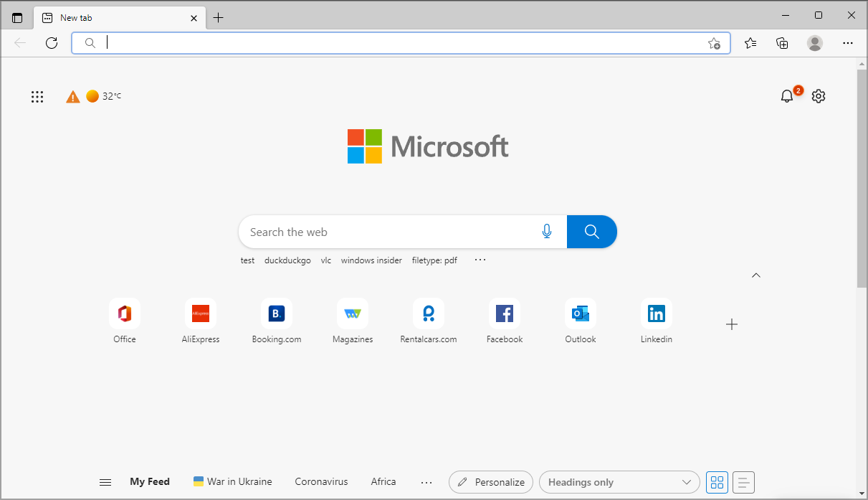Open the feed hamburger menu icon

coord(105,482)
